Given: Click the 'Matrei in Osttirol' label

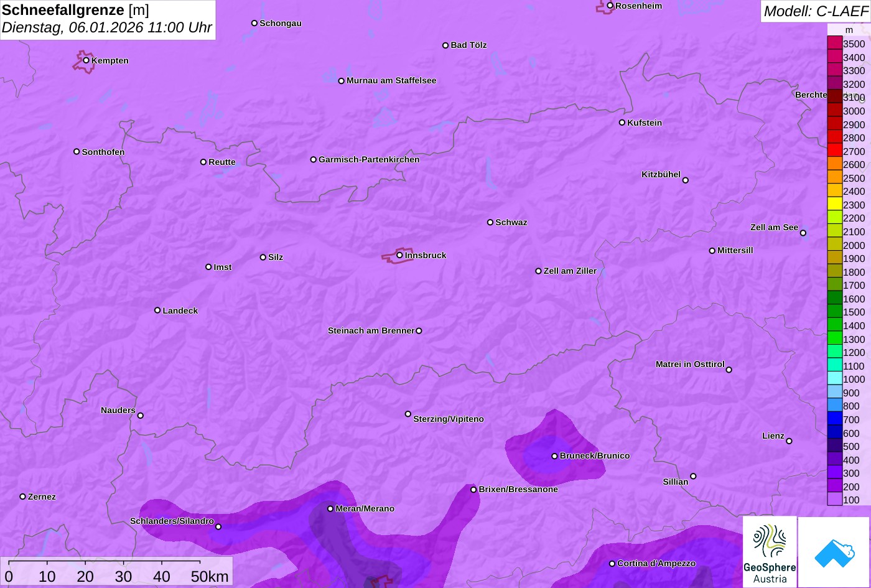Looking at the screenshot, I should point(690,365).
